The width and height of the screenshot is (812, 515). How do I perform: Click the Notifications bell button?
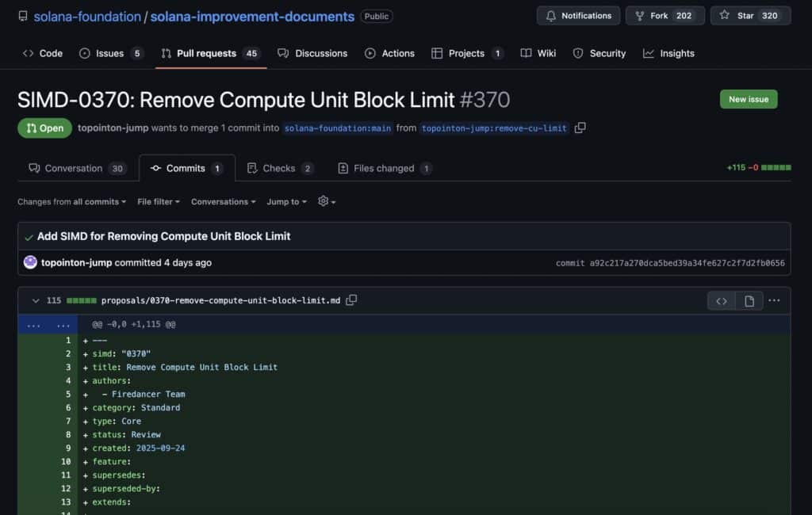point(578,16)
